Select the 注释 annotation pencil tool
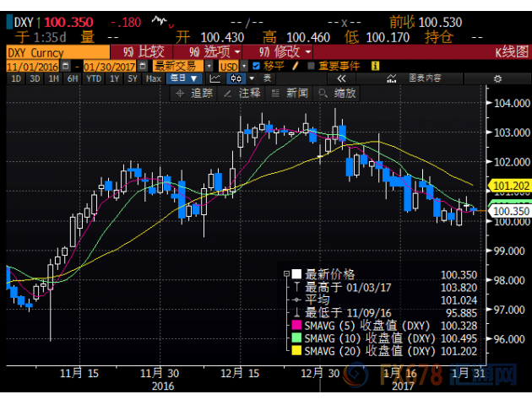This screenshot has width=532, height=405. point(244,93)
